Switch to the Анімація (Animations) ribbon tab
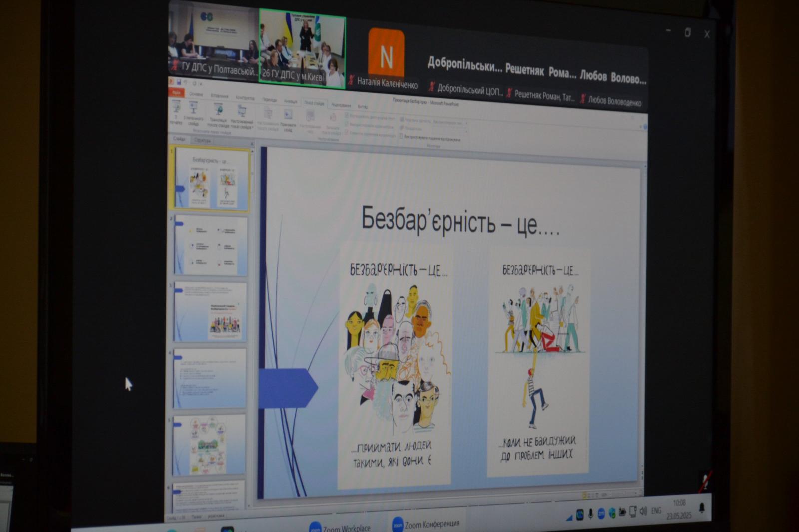This screenshot has height=532, width=799. tap(291, 101)
